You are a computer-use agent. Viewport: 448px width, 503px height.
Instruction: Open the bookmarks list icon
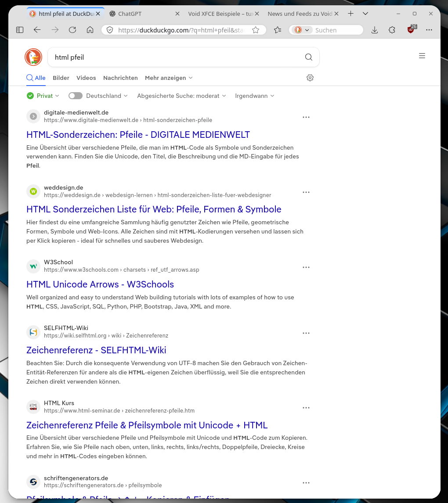click(x=278, y=30)
